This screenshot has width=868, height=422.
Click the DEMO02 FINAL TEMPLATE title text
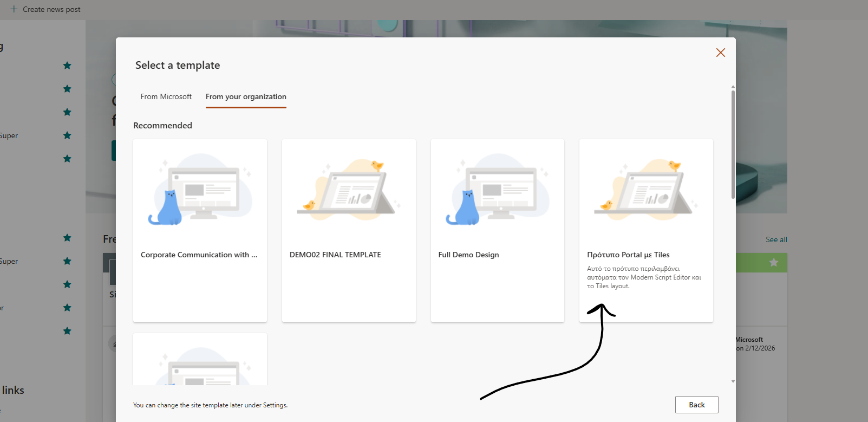click(335, 255)
